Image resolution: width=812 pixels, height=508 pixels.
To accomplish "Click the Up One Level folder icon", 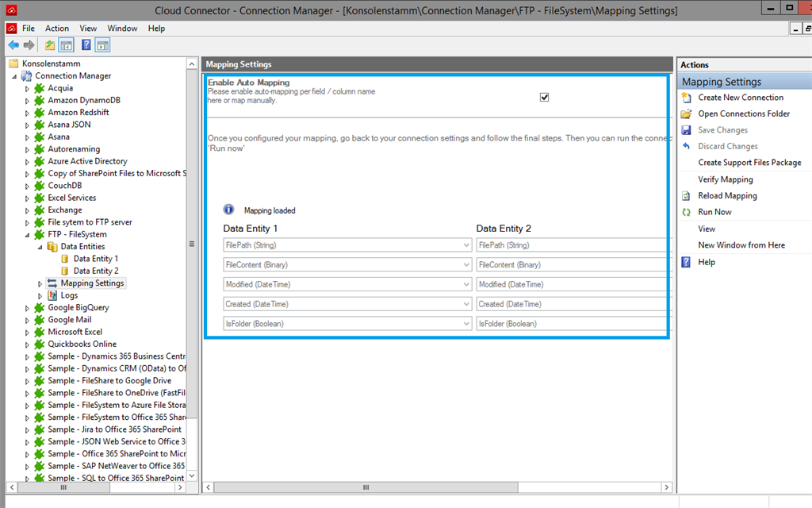I will pos(51,45).
